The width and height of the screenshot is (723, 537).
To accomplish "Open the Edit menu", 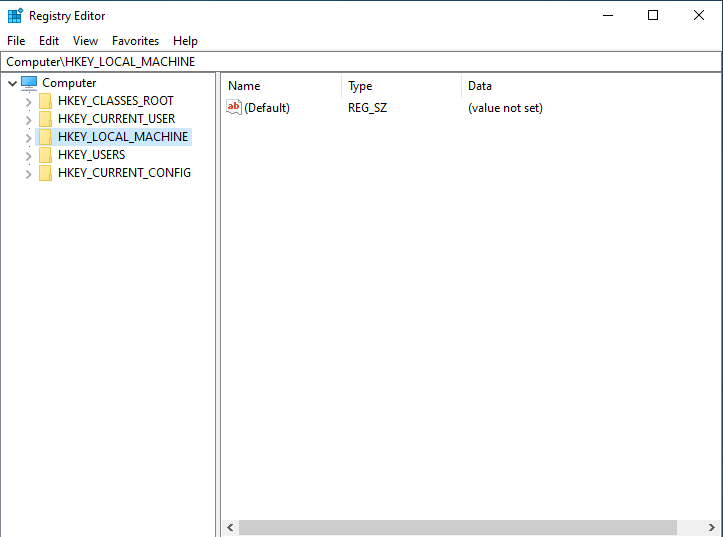I will [x=49, y=41].
